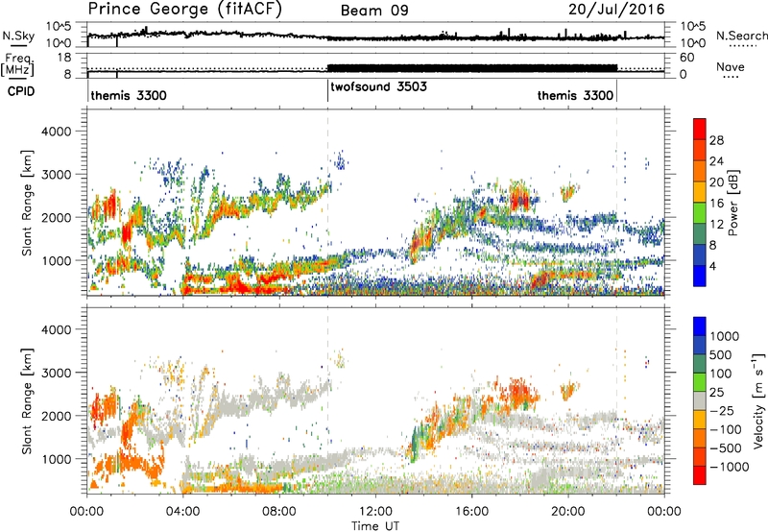Click the date '20/Jul/2016'
The width and height of the screenshot is (768, 532).
[616, 10]
